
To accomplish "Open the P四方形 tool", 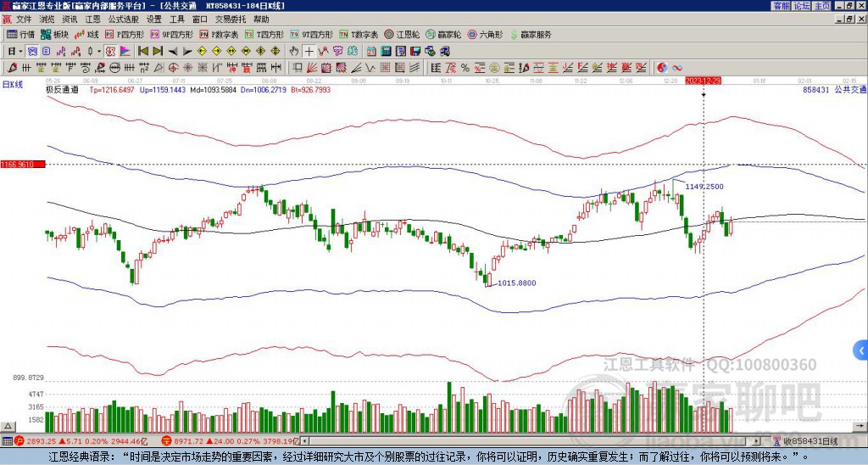I will [125, 34].
